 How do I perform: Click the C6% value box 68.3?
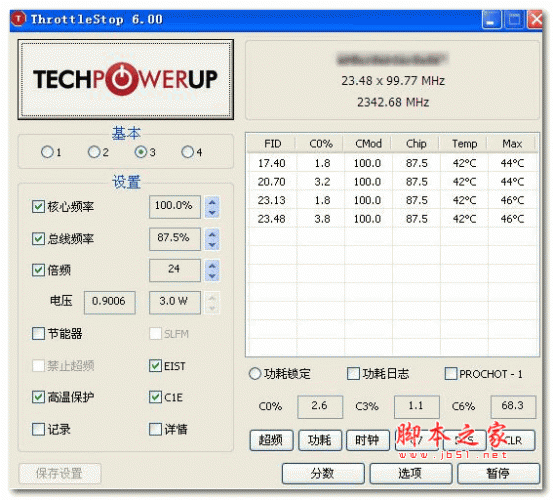tap(513, 407)
